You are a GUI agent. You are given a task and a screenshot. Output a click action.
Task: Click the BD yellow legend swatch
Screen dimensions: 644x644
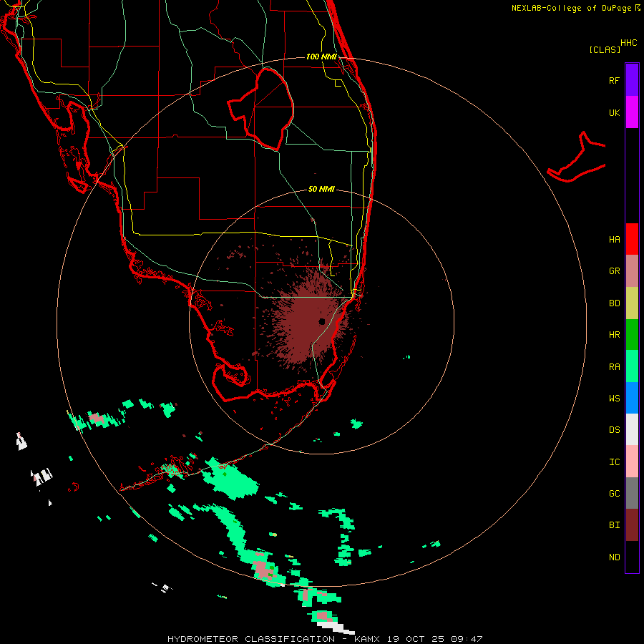[632, 303]
